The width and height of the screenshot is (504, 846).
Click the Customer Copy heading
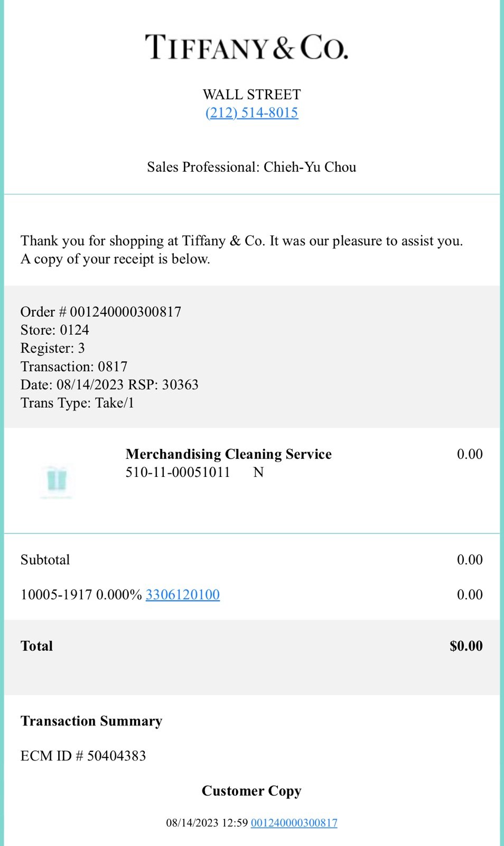click(x=252, y=791)
